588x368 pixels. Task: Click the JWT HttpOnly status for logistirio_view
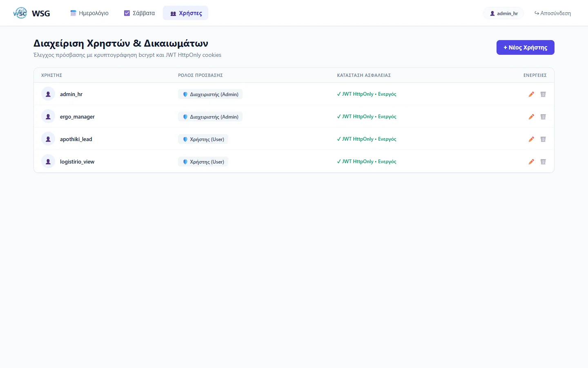(x=367, y=162)
